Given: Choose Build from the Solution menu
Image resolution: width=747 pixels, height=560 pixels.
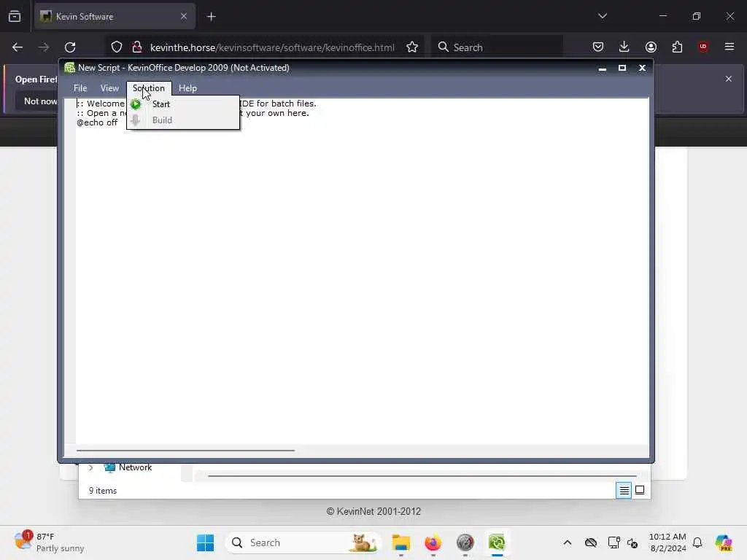Looking at the screenshot, I should 183,120.
